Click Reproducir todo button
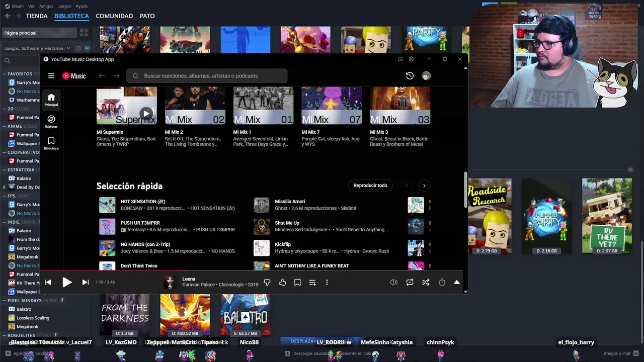 point(370,186)
